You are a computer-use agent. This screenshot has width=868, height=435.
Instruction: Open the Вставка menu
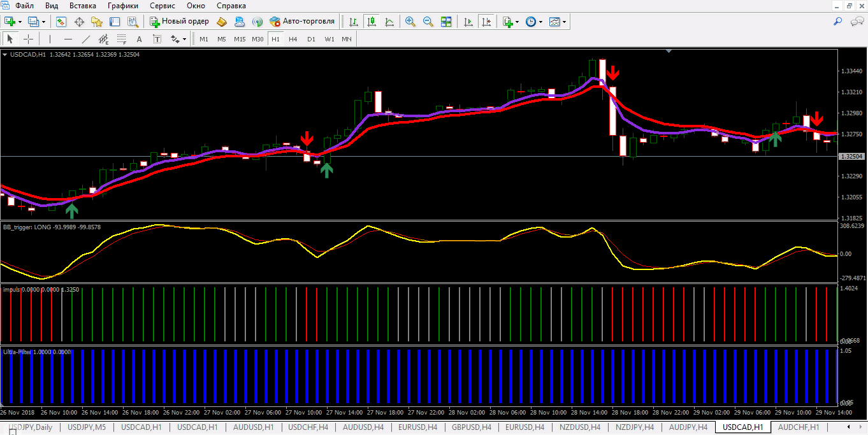pyautogui.click(x=83, y=5)
